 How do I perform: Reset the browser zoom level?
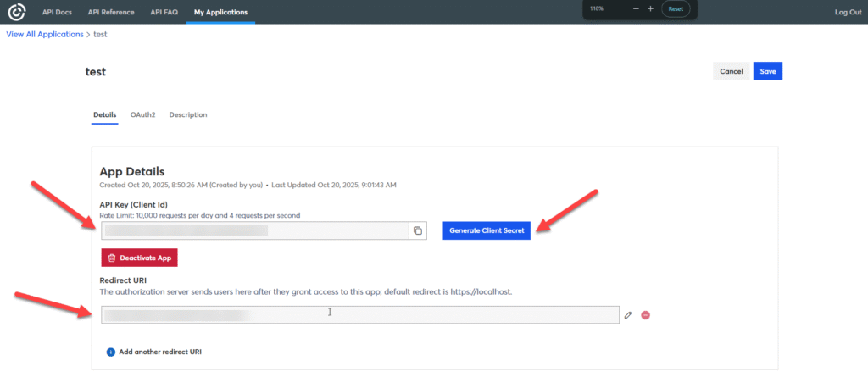(x=676, y=8)
